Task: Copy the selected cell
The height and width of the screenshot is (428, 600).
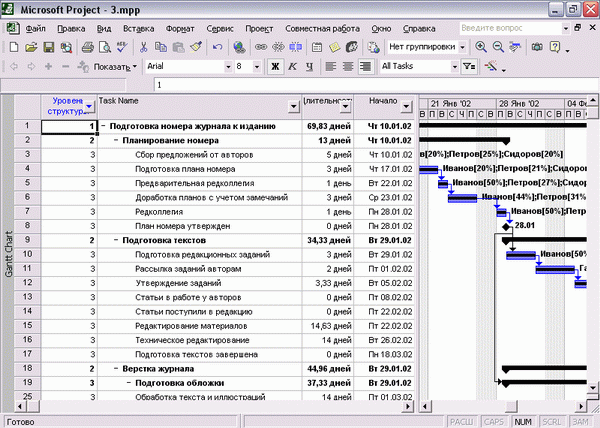Action: (x=161, y=47)
